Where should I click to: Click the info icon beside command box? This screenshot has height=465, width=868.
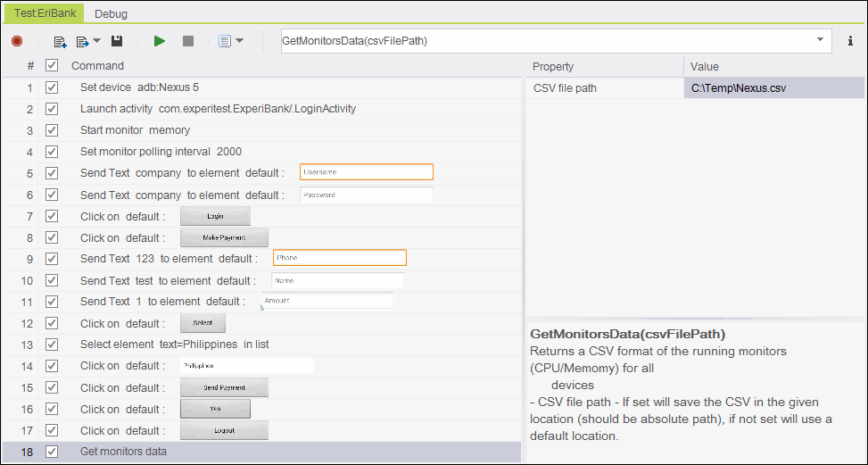pos(850,41)
